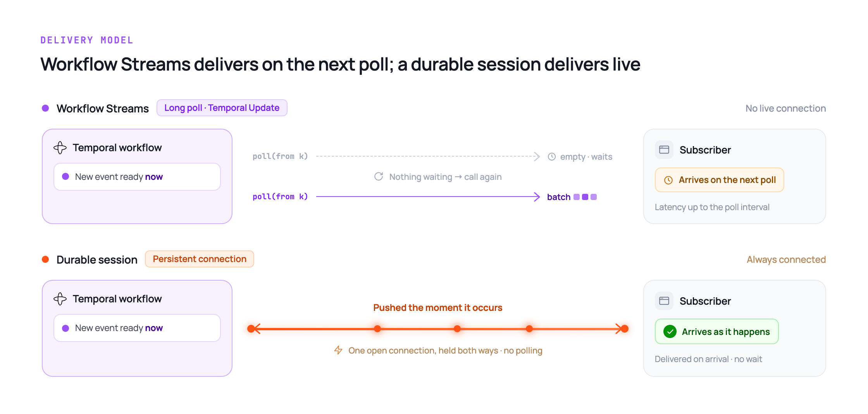The width and height of the screenshot is (868, 414).
Task: Click the Temporal workflow icon in bottom card
Action: (x=60, y=299)
